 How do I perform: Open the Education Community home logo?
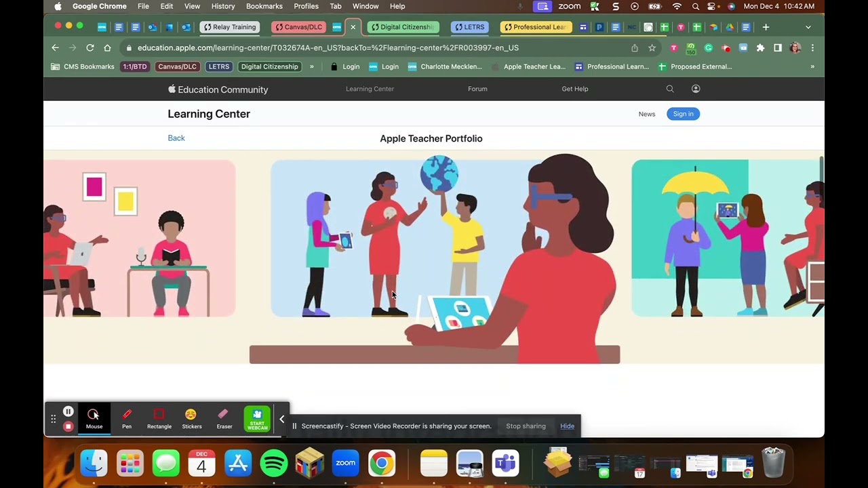click(x=218, y=89)
